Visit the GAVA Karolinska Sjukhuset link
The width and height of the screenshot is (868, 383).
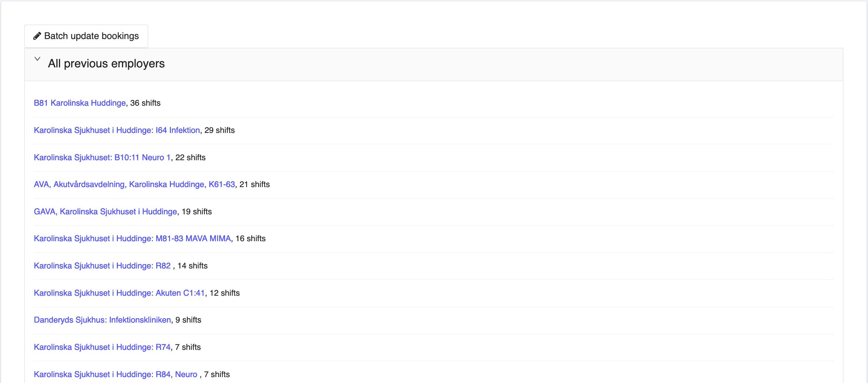click(x=105, y=212)
